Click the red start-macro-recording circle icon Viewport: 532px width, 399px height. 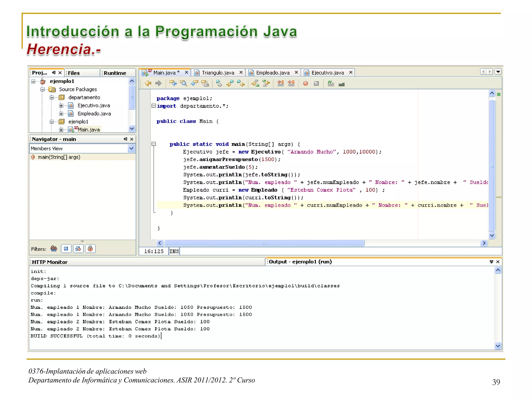coord(305,83)
